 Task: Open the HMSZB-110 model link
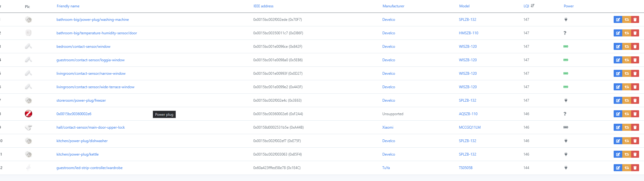468,33
